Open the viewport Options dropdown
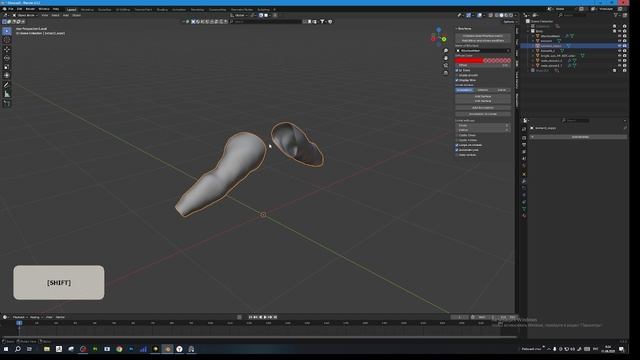 click(x=509, y=22)
